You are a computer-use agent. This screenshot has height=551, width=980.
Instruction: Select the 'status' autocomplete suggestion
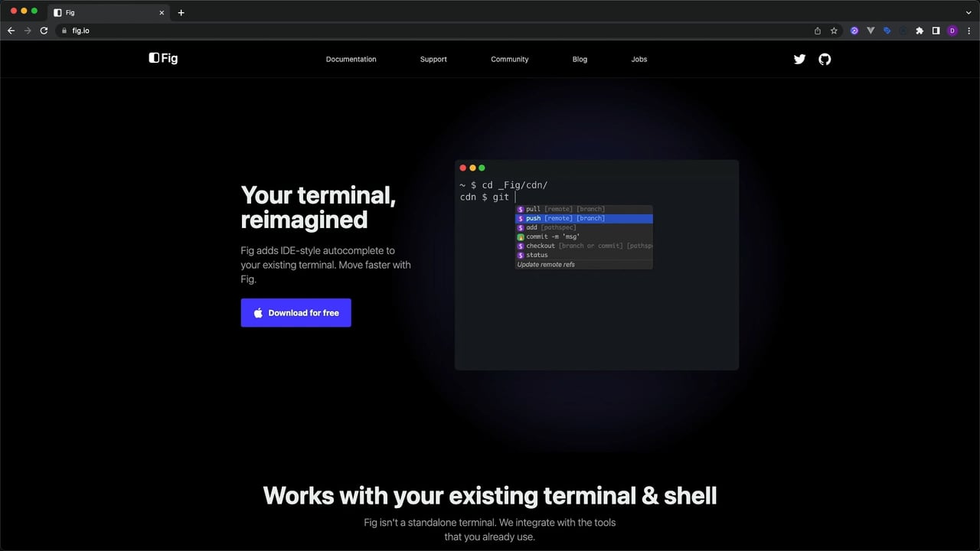pyautogui.click(x=584, y=255)
